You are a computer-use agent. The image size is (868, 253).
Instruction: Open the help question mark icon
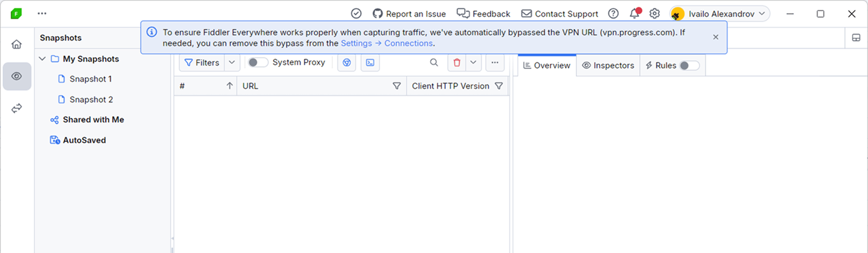click(613, 14)
